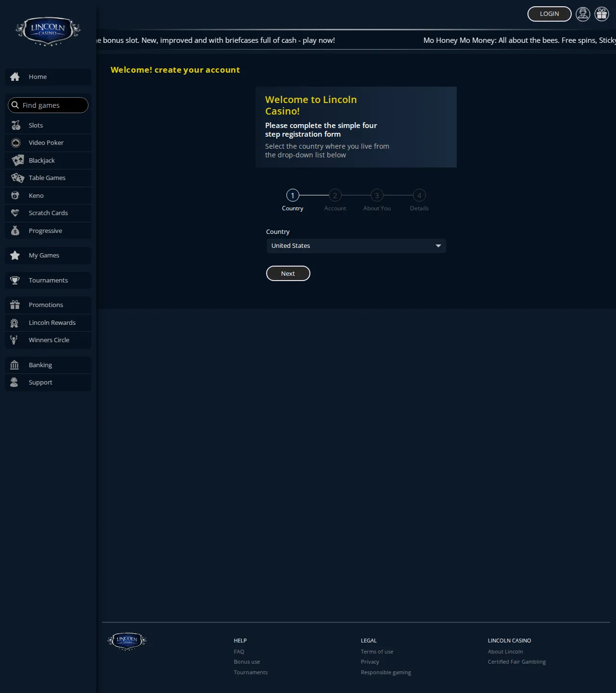Select step 1 Country in progress
Screen dimensions: 616x693
[293, 200]
